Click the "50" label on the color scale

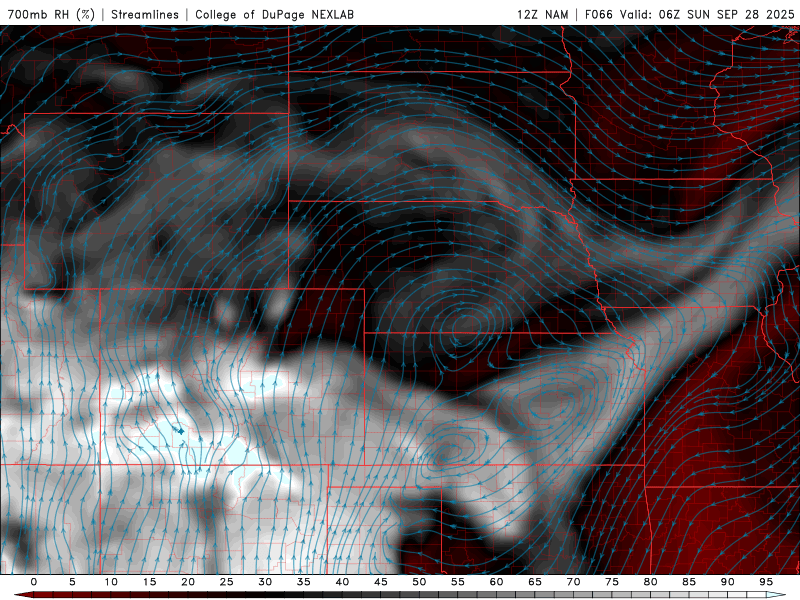(419, 582)
